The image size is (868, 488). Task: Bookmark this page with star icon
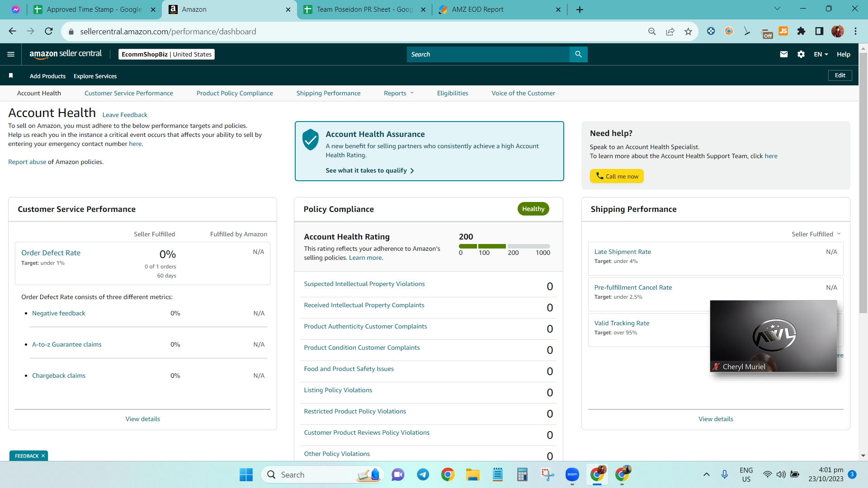pos(688,31)
